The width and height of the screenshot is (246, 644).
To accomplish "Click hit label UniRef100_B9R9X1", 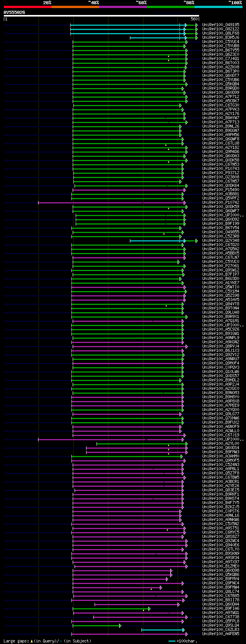I will pyautogui.click(x=221, y=317).
